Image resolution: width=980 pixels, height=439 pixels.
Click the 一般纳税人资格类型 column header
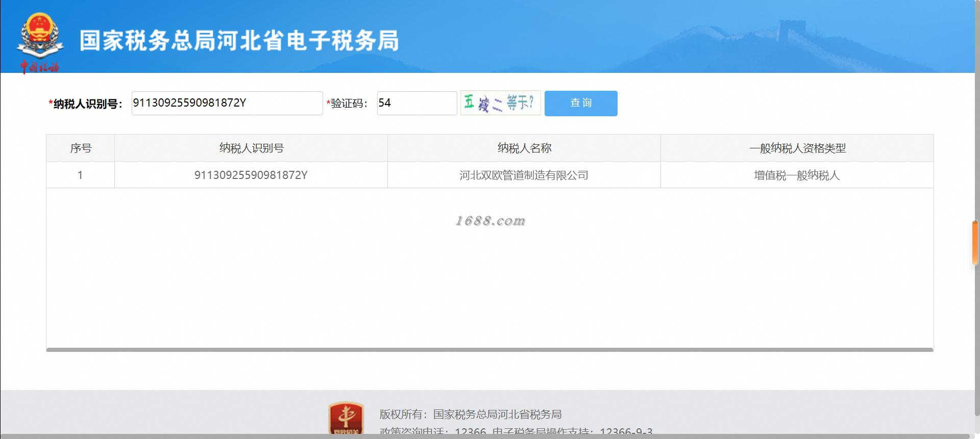(x=797, y=148)
